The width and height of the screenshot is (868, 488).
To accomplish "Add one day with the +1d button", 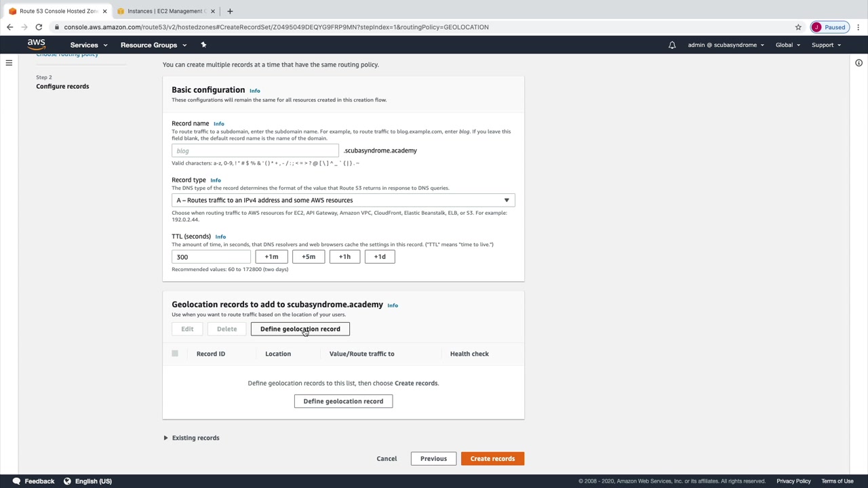I will click(380, 257).
